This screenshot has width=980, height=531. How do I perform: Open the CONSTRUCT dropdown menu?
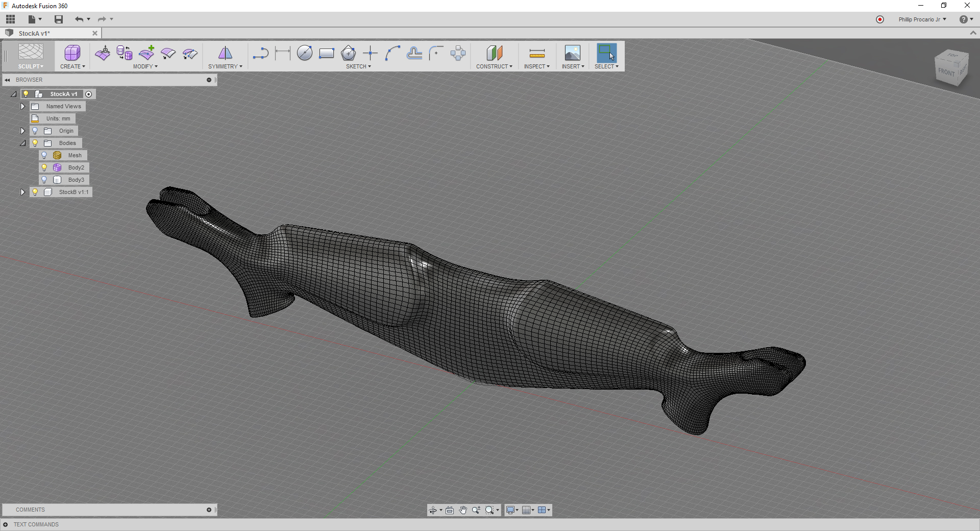(494, 66)
